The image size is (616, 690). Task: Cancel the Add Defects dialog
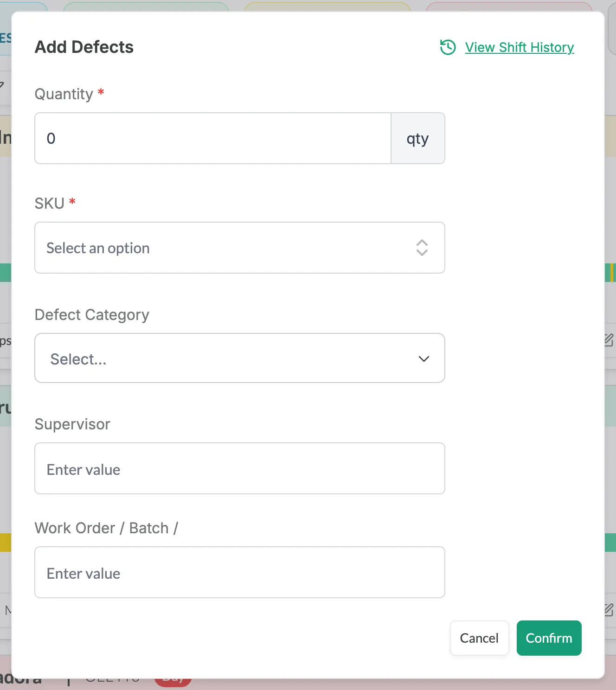click(x=479, y=638)
